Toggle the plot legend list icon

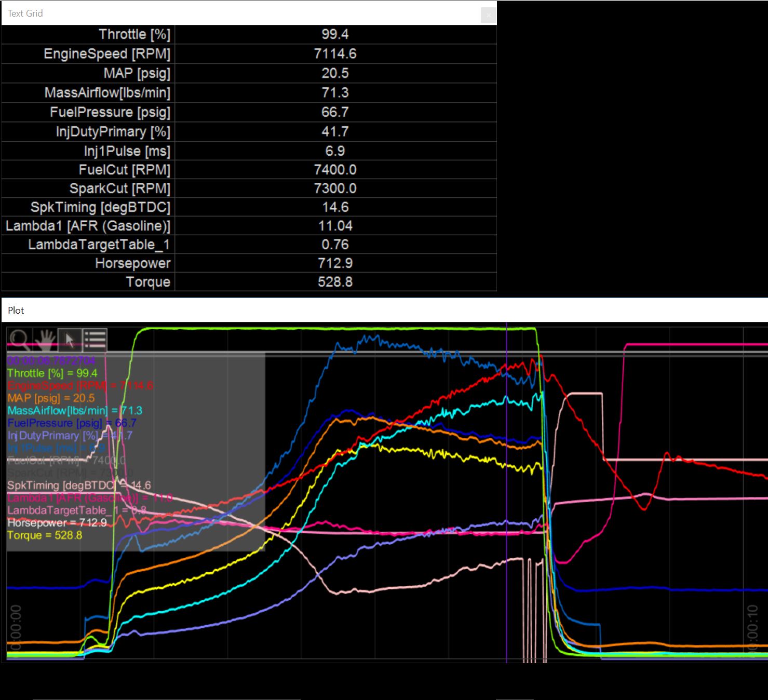95,340
